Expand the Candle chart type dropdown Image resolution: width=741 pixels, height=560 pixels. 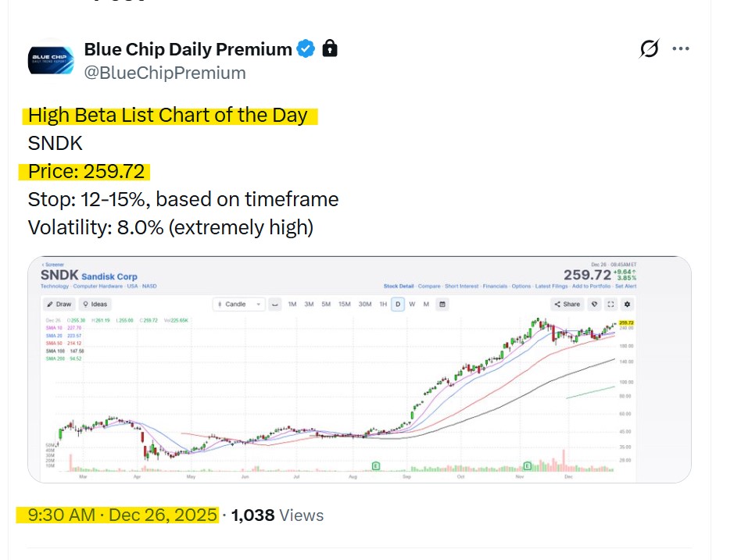[x=239, y=304]
